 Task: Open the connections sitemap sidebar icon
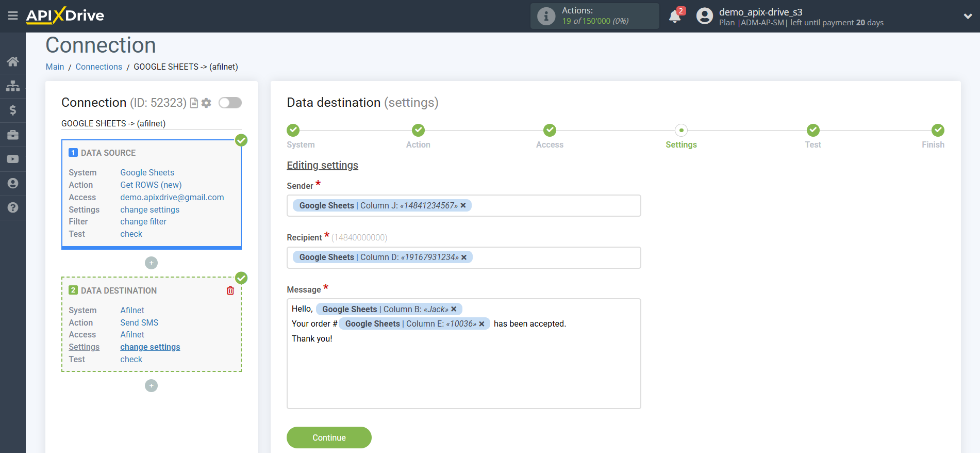[13, 86]
